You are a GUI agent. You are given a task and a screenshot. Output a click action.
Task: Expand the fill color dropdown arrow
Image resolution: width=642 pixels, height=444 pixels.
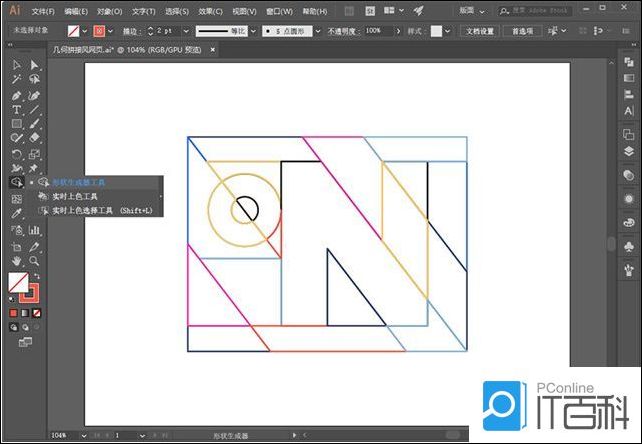86,31
